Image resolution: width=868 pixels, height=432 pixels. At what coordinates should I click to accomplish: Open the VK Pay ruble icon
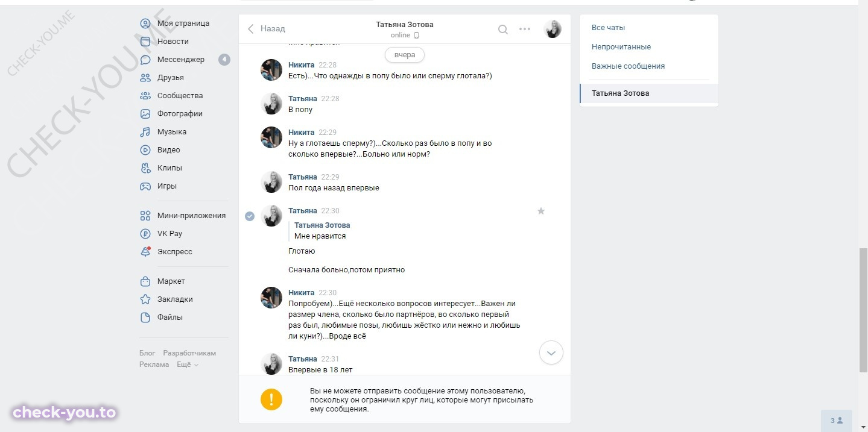(145, 234)
